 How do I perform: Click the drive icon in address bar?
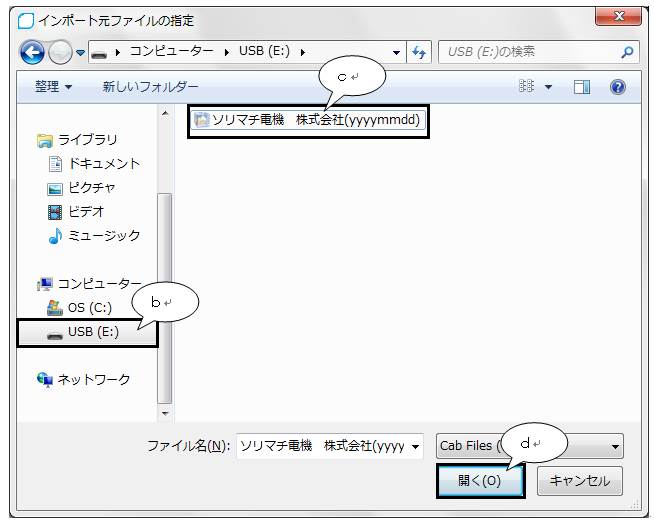[x=99, y=53]
